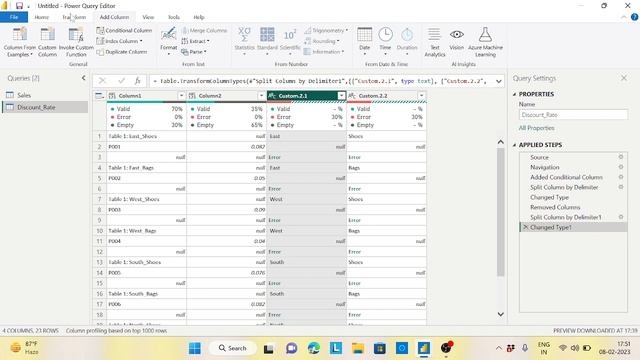Click Duplicate Column
Screen dimensions: 640x360
122,52
